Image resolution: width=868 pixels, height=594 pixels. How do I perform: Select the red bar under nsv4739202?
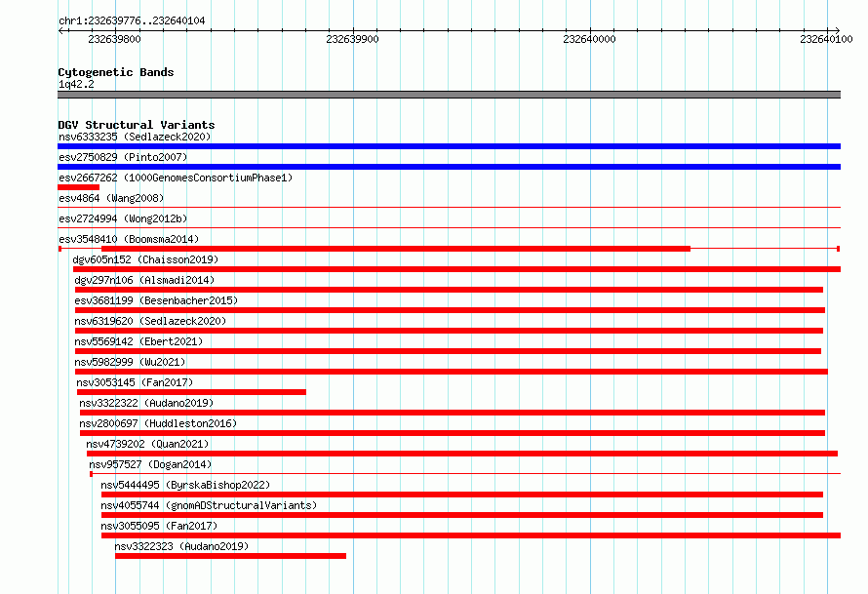click(x=462, y=454)
